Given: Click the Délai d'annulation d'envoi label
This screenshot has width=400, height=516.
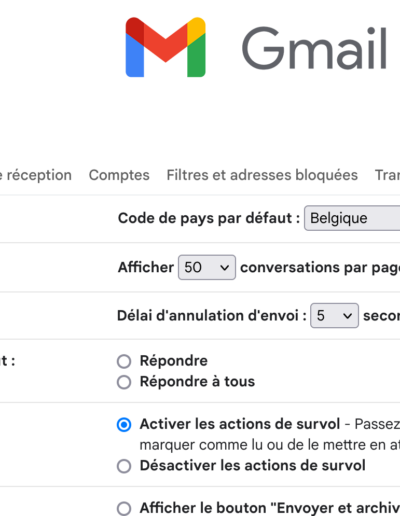Looking at the screenshot, I should 212,315.
